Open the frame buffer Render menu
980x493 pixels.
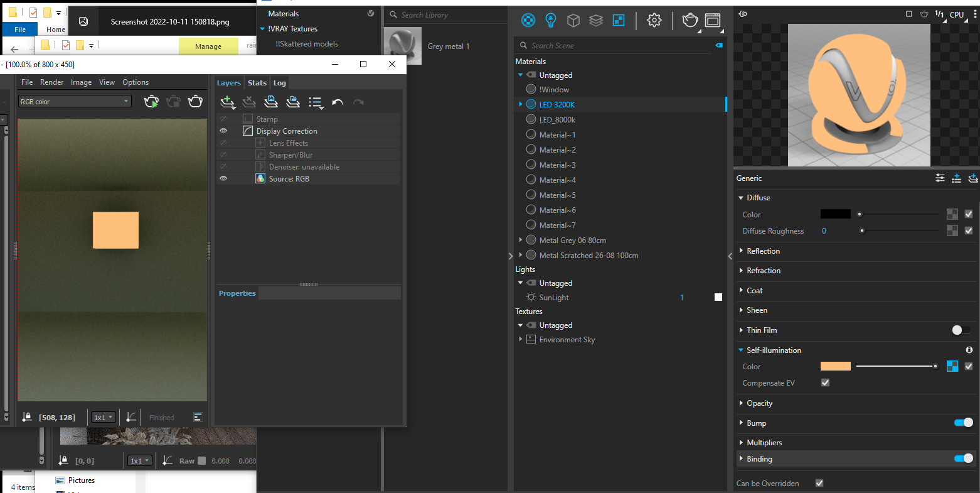pyautogui.click(x=51, y=82)
